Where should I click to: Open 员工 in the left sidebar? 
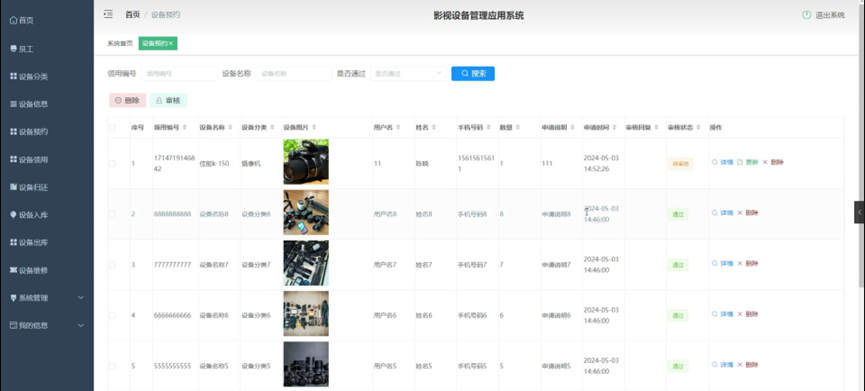click(22, 49)
